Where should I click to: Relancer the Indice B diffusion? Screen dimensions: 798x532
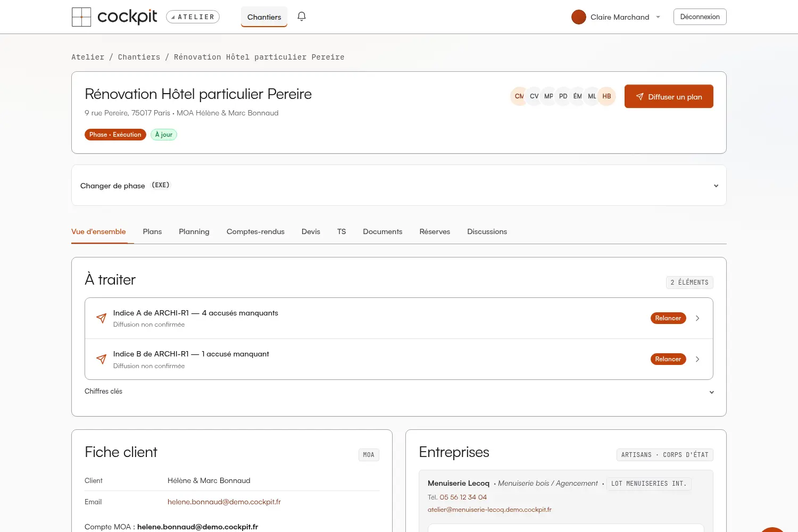pos(668,359)
